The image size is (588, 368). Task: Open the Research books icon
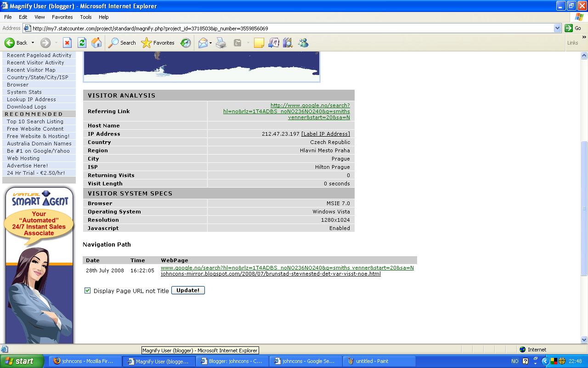[288, 43]
